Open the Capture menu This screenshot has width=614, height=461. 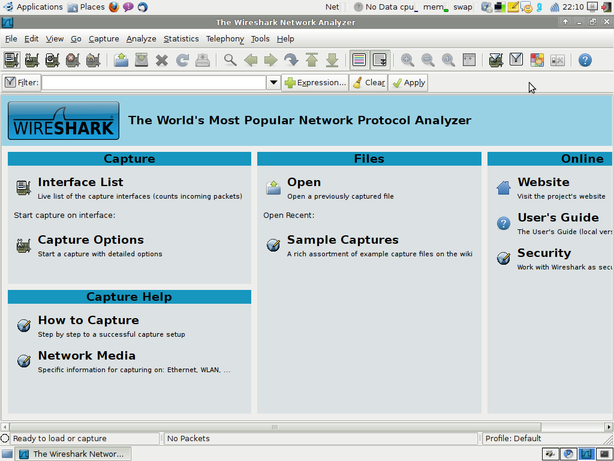pyautogui.click(x=104, y=39)
